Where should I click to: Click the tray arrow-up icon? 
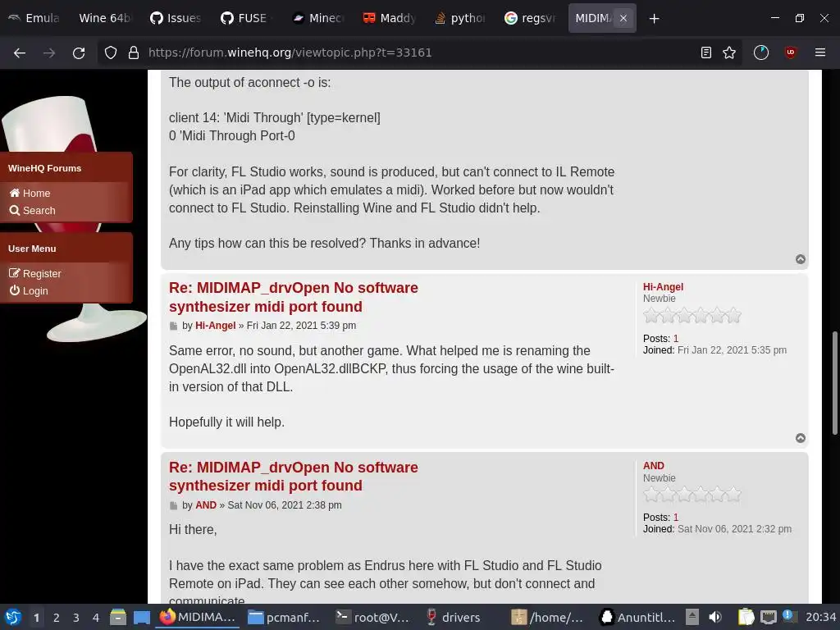pyautogui.click(x=692, y=617)
